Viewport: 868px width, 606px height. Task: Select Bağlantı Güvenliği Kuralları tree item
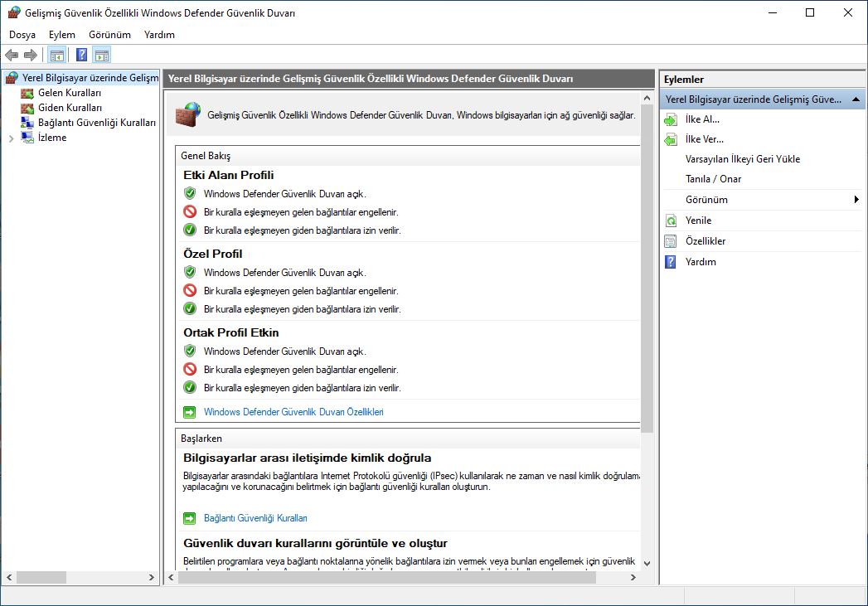[x=97, y=123]
